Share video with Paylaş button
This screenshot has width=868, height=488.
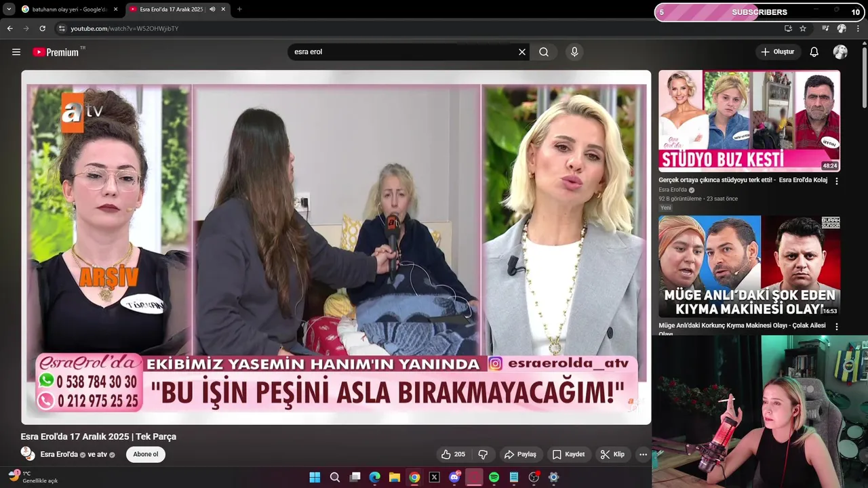pos(520,454)
